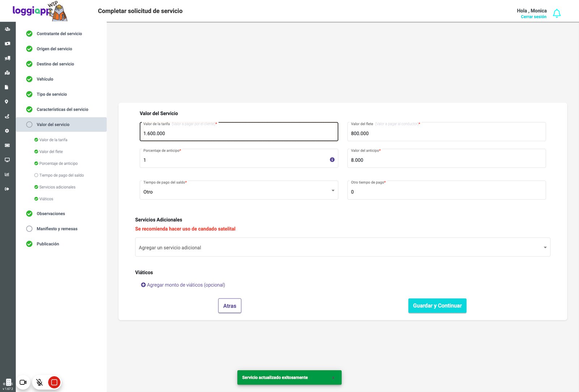Open the notifications bell

[557, 13]
